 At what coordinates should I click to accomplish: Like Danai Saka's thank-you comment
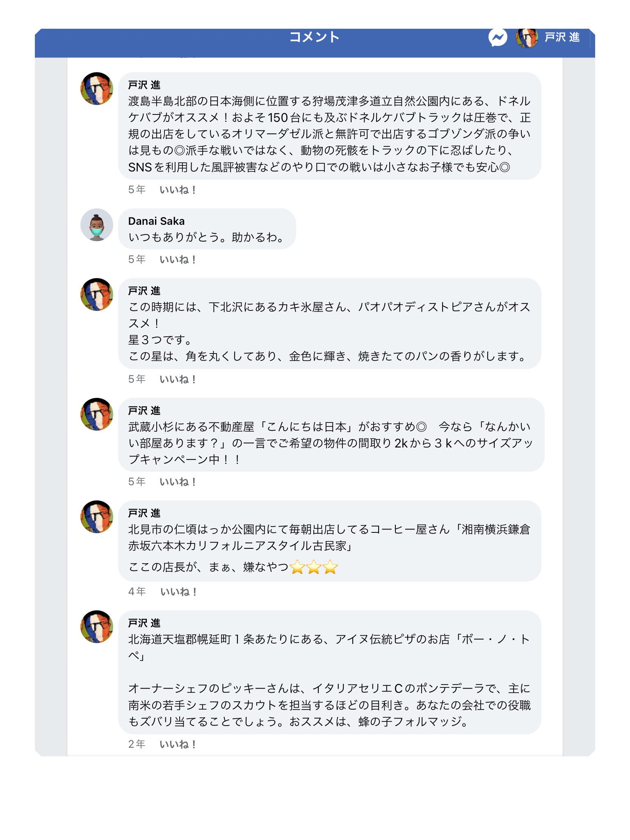pos(178,260)
